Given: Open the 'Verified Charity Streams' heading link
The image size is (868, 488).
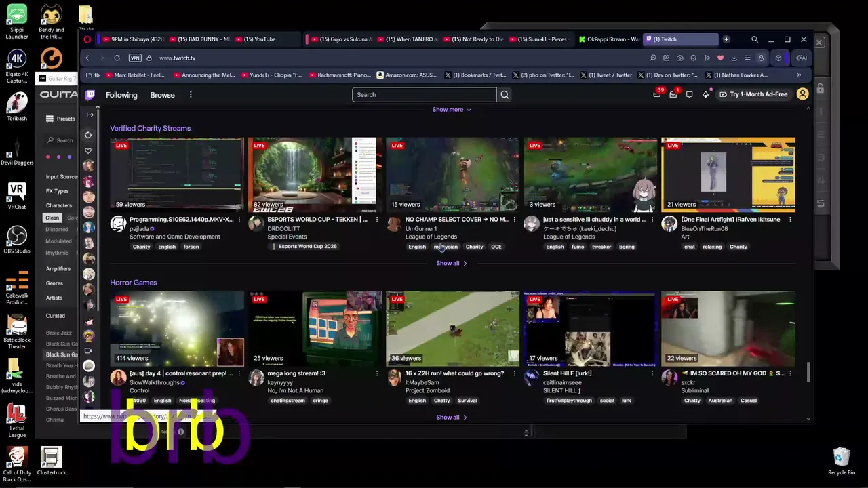Looking at the screenshot, I should click(x=150, y=128).
